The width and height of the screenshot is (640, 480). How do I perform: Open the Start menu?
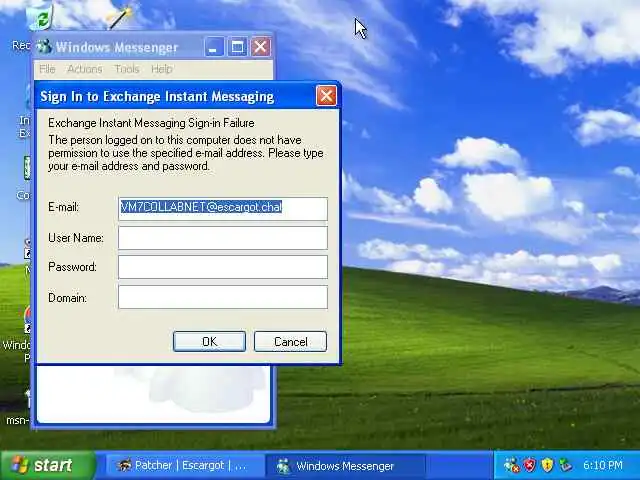[48, 465]
